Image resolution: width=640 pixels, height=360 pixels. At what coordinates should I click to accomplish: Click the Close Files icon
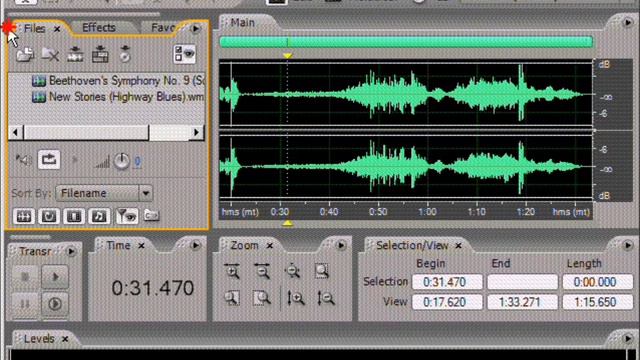point(50,55)
